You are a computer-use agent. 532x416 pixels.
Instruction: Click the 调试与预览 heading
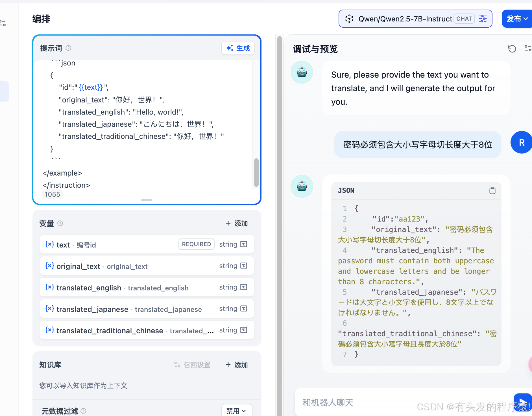pos(315,49)
